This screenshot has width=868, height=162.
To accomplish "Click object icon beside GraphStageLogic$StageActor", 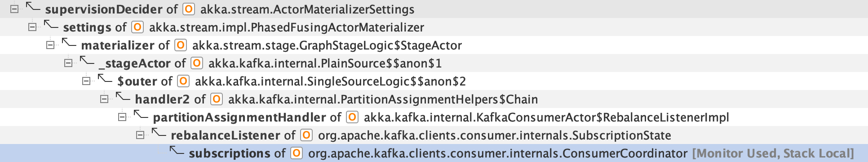I will coord(181,45).
